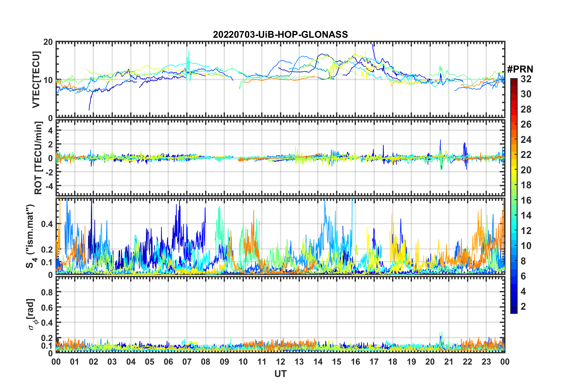Screen dimensions: 561x392
Task: Click colorbar tick label 32
Action: click(x=526, y=79)
